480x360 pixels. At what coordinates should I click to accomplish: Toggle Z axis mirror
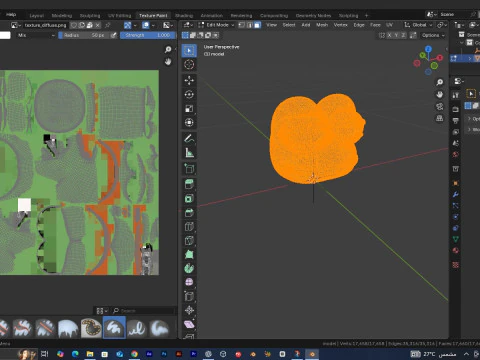[x=403, y=35]
